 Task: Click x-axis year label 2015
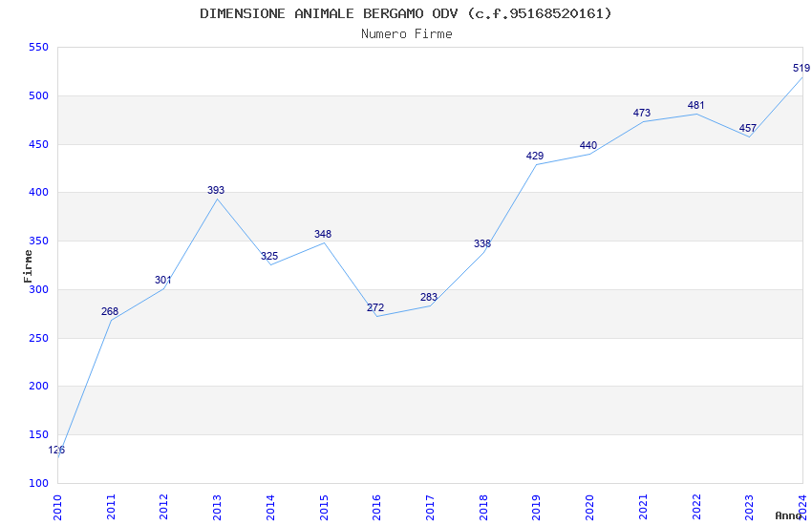click(324, 507)
